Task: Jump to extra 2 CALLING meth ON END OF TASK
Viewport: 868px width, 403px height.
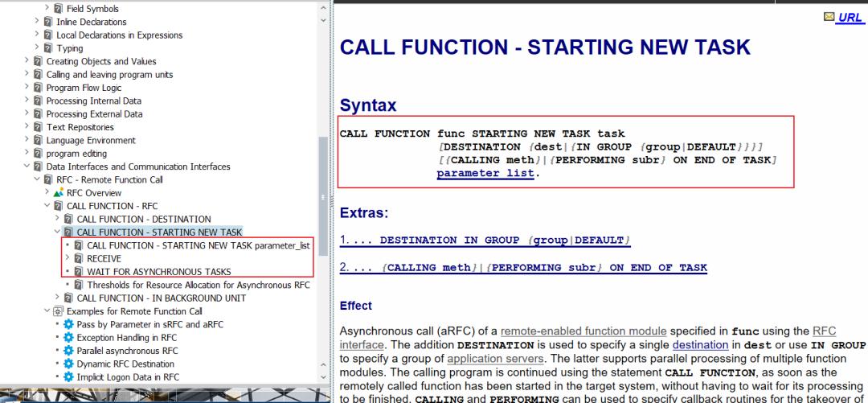Action: 524,268
